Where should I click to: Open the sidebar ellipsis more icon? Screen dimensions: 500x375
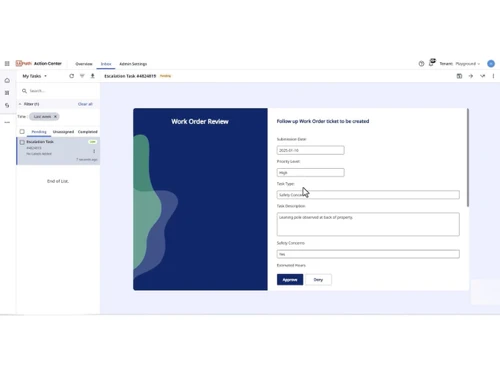click(x=7, y=122)
